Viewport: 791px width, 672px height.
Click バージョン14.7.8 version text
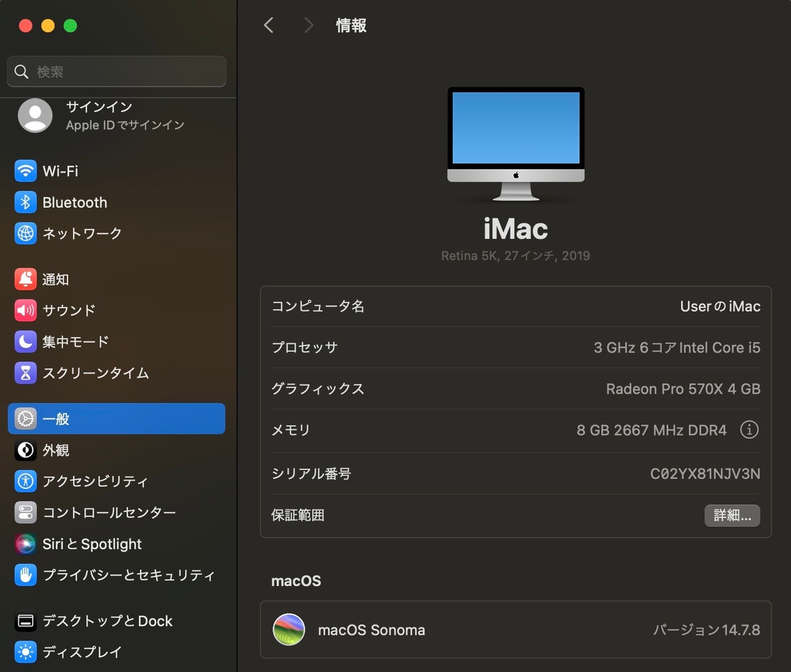706,630
